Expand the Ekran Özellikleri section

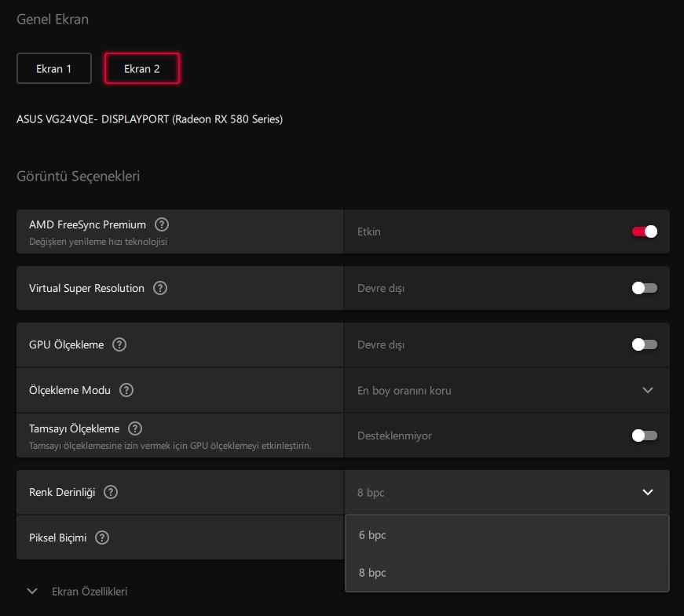(32, 592)
